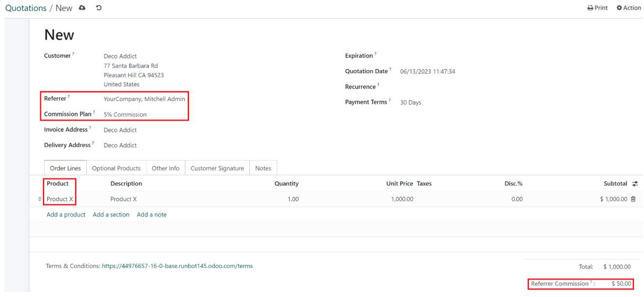Click the Add a product link
The height and width of the screenshot is (297, 644).
(66, 214)
